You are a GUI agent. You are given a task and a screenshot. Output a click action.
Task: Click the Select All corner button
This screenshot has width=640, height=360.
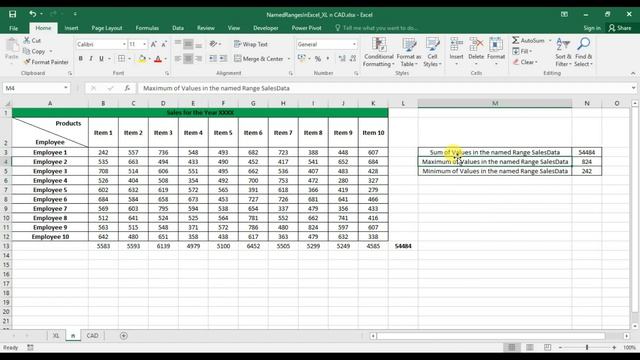(7, 103)
